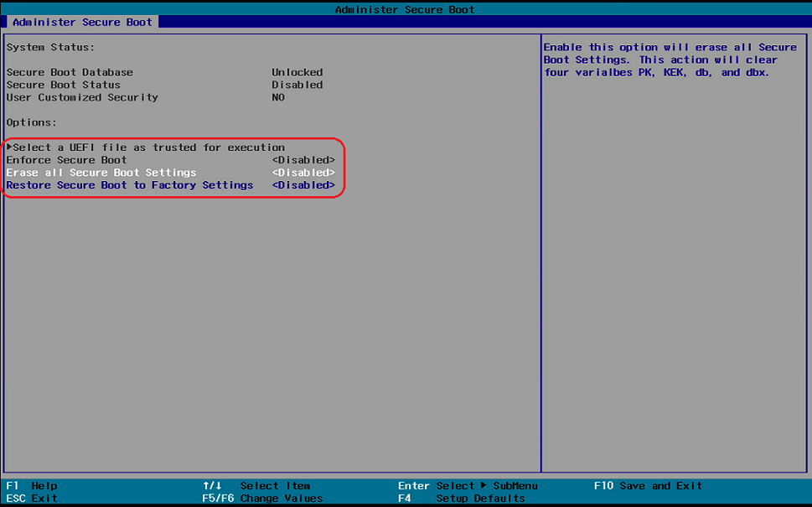The height and width of the screenshot is (507, 812).
Task: Toggle the Restore Secure Boot to Factory value
Action: [303, 185]
